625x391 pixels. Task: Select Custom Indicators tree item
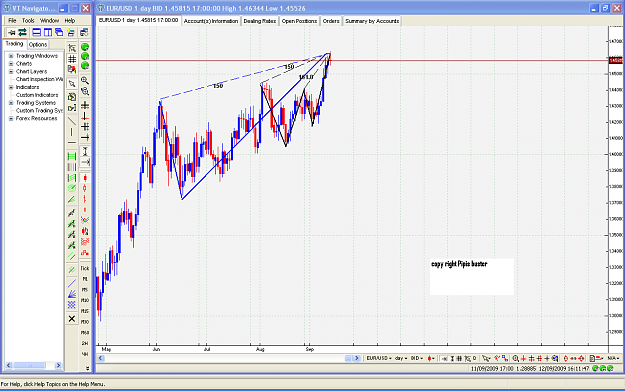point(37,95)
